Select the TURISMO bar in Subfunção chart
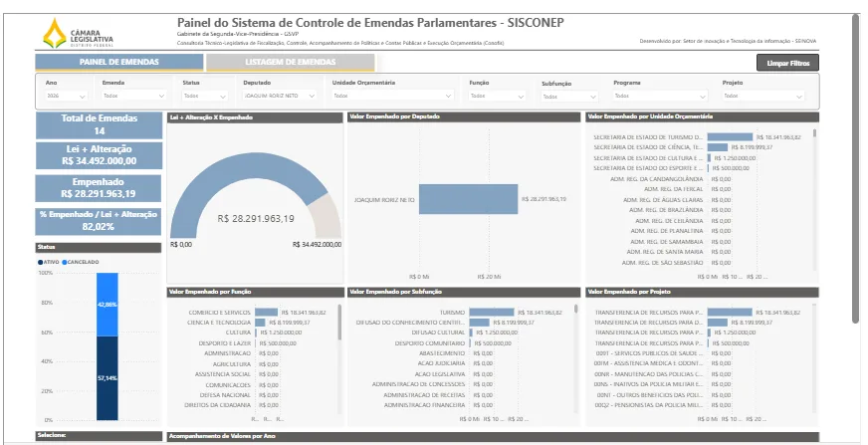The height and width of the screenshot is (445, 868). tap(492, 313)
